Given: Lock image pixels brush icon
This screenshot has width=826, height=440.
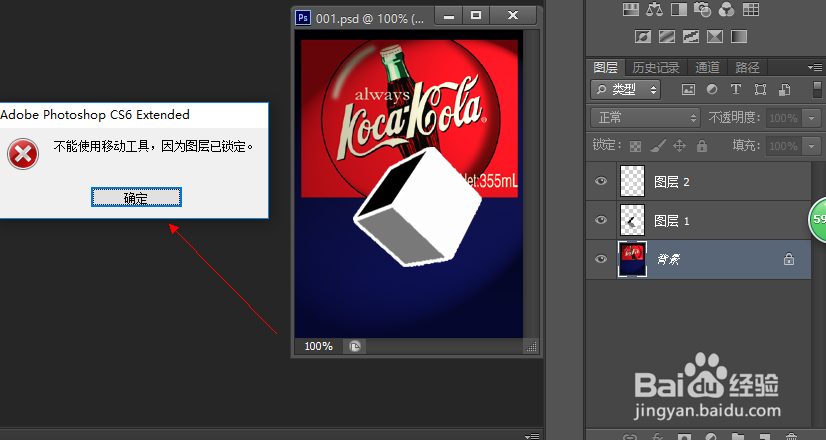Looking at the screenshot, I should tap(657, 146).
